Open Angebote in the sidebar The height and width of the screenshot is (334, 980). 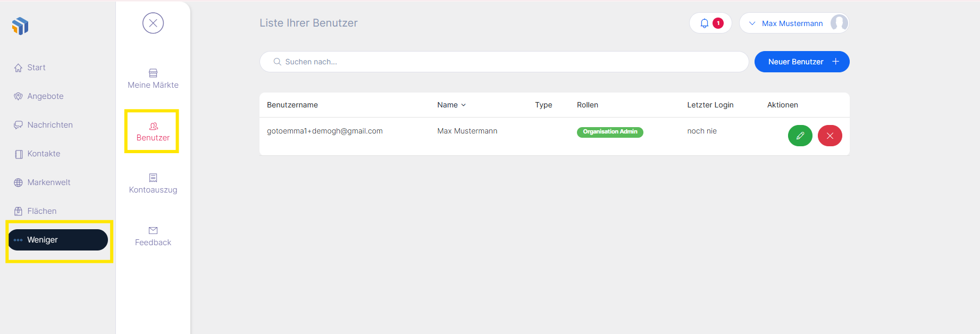(x=45, y=96)
